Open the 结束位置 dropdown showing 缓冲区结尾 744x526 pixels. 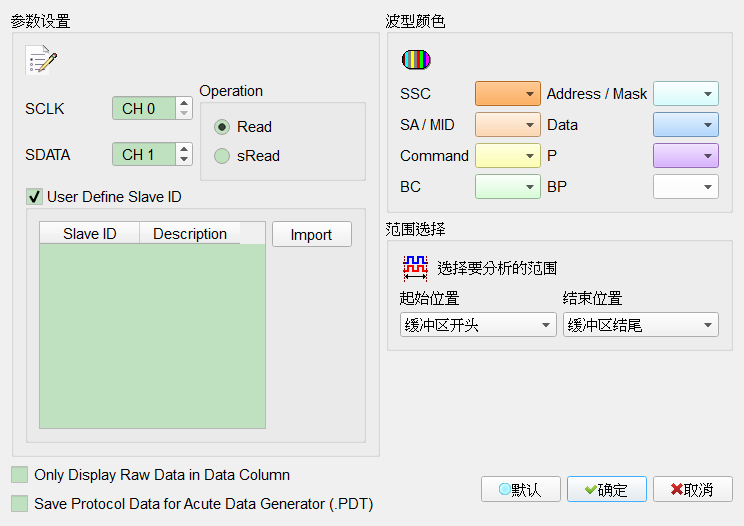(x=641, y=324)
